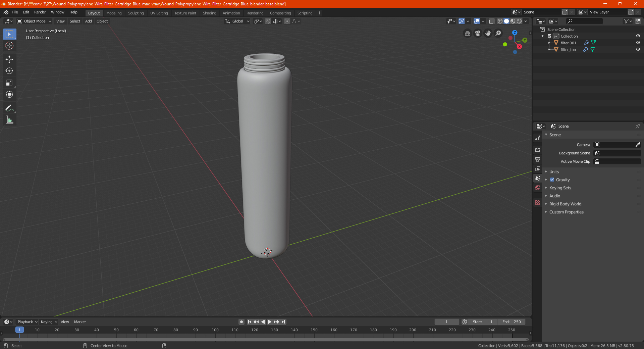Open the Global transform orientation dropdown

point(237,21)
